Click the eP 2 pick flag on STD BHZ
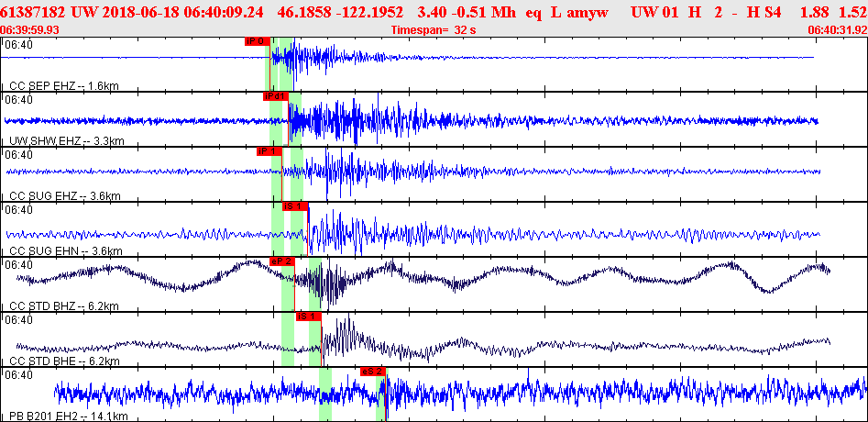The width and height of the screenshot is (868, 422). (281, 261)
